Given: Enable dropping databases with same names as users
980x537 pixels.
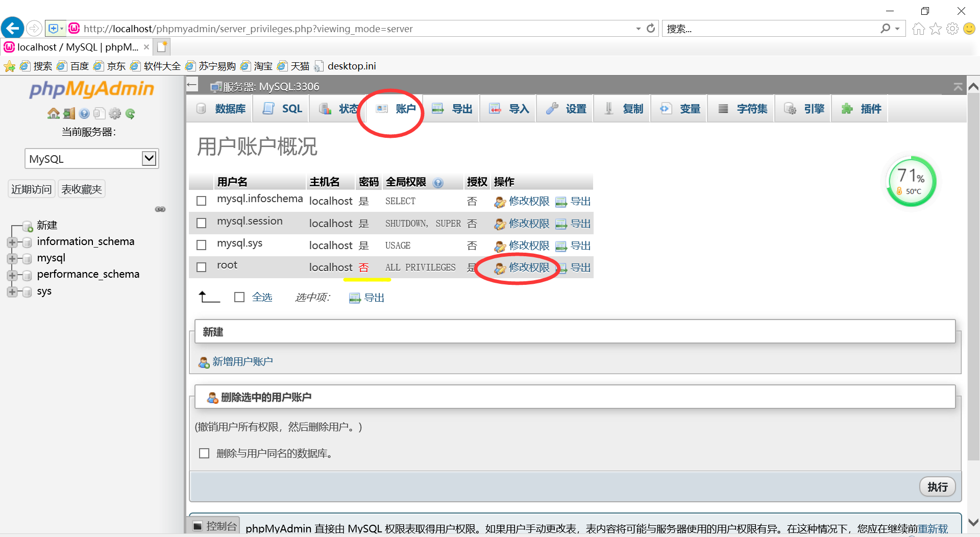Looking at the screenshot, I should 204,453.
